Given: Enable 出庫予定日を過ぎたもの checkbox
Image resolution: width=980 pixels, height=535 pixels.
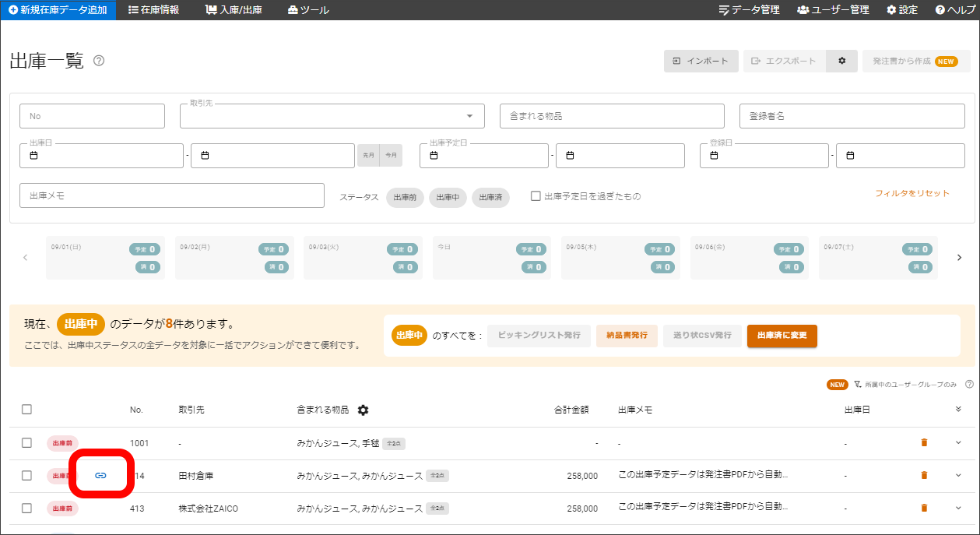Looking at the screenshot, I should point(536,196).
